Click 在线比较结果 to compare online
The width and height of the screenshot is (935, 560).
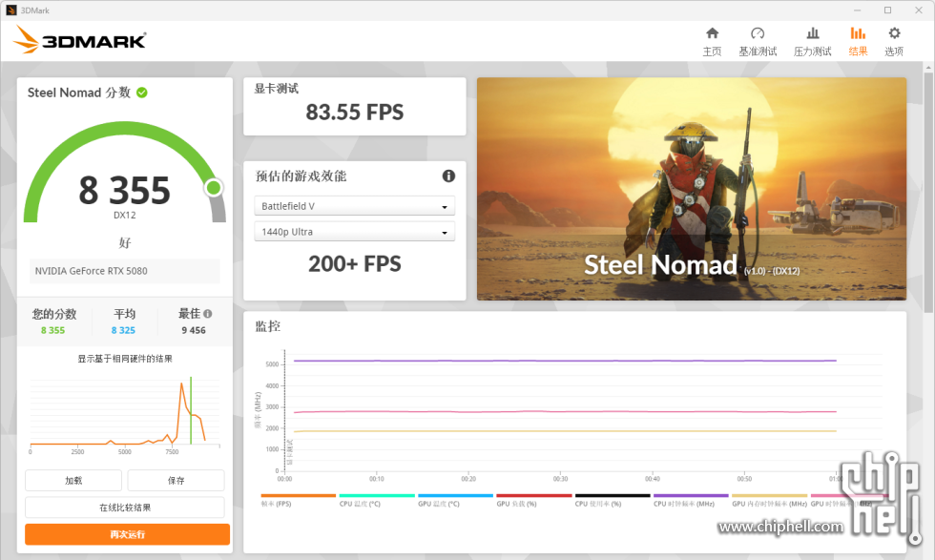click(x=125, y=508)
